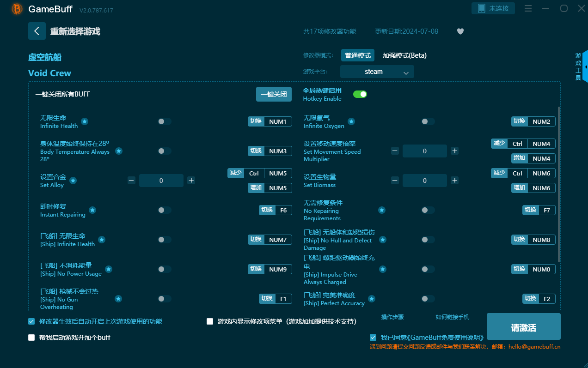The height and width of the screenshot is (368, 588).
Task: Click star icon next to Infinite Health
Action: click(x=85, y=121)
